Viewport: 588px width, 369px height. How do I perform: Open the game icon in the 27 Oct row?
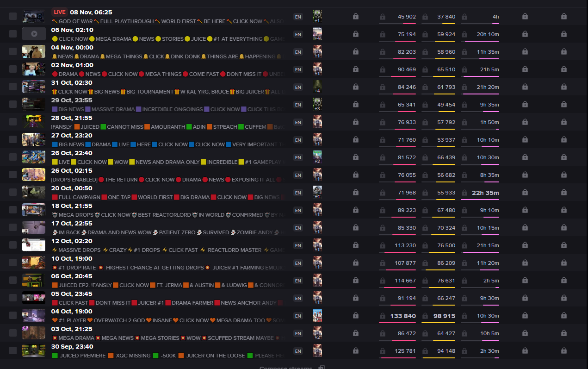coord(317,139)
